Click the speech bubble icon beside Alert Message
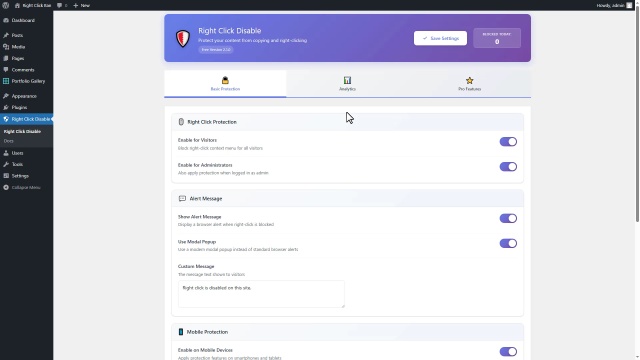Screen dimensions: 640x360 pyautogui.click(x=182, y=198)
